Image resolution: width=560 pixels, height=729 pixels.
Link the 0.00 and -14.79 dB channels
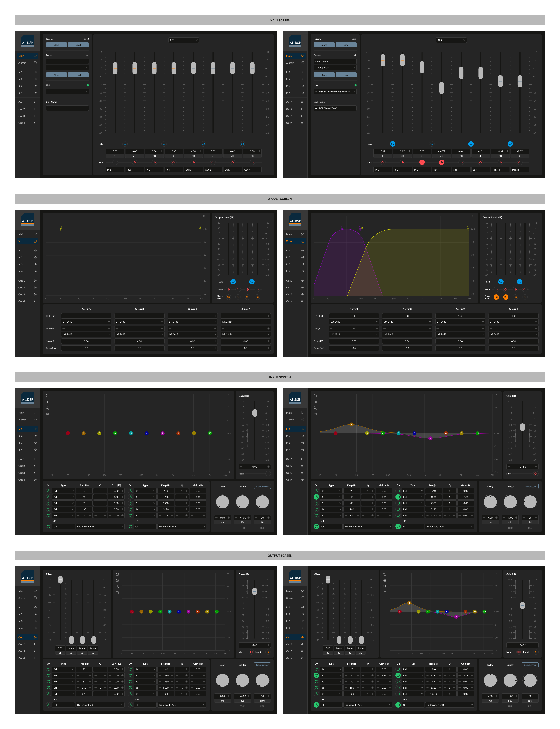[432, 144]
